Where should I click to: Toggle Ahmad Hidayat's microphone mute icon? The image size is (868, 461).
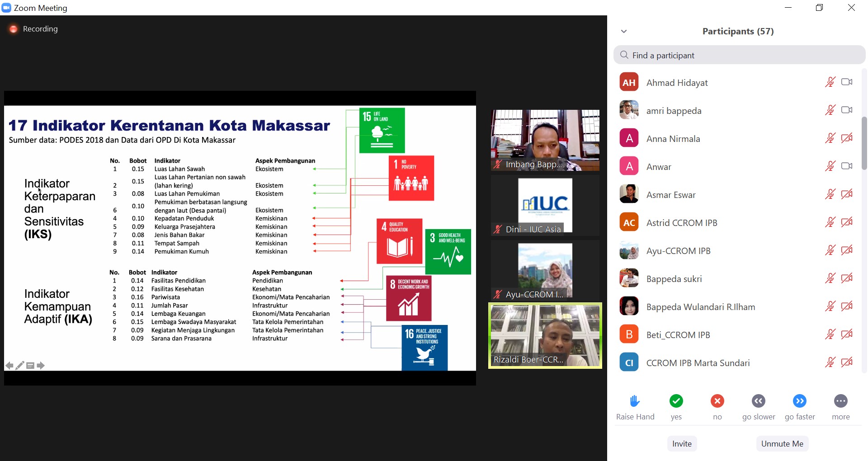[830, 82]
